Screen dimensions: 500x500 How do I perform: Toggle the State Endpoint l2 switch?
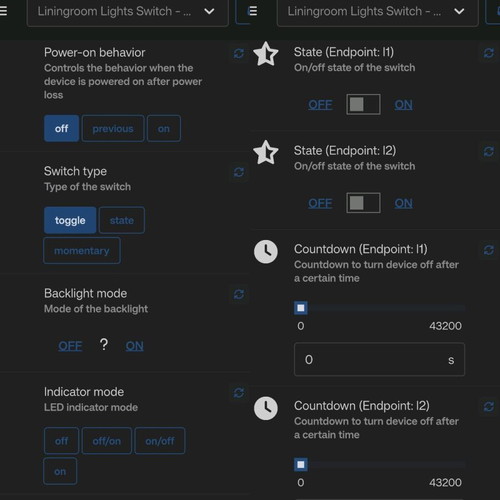pos(363,203)
